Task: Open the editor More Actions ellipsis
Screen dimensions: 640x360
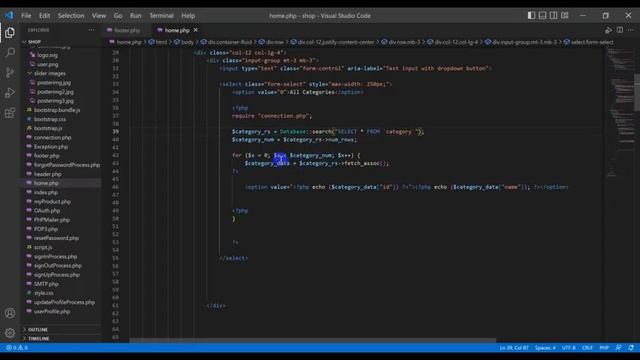Action: click(631, 30)
